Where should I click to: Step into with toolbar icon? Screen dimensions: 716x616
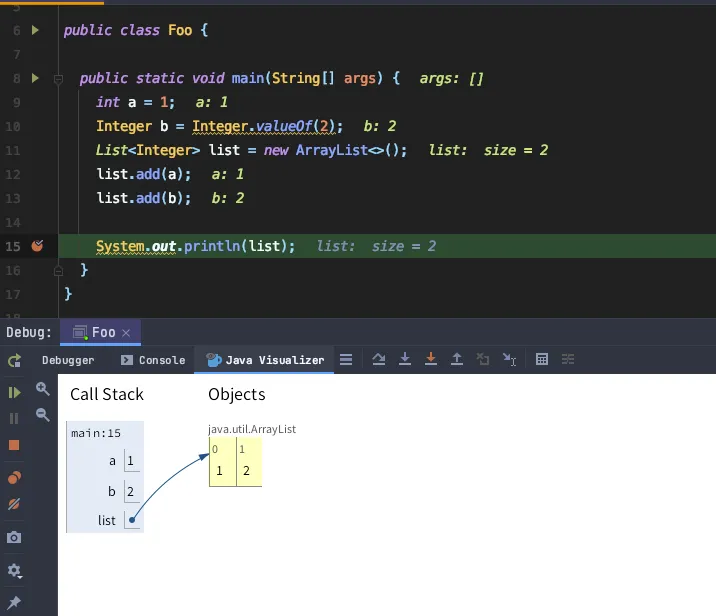tap(405, 359)
